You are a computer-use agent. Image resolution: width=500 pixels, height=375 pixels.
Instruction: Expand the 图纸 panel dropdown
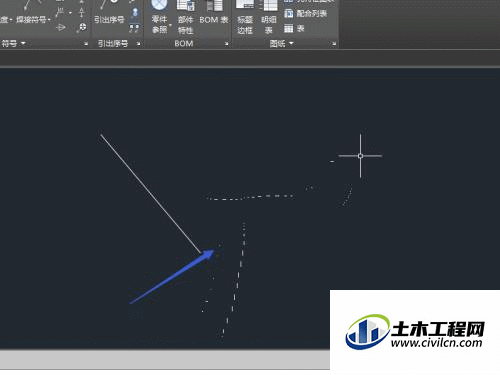coord(291,43)
